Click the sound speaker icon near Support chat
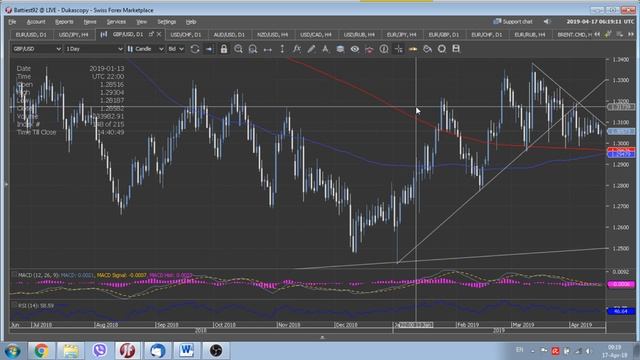The width and height of the screenshot is (640, 360). click(547, 22)
